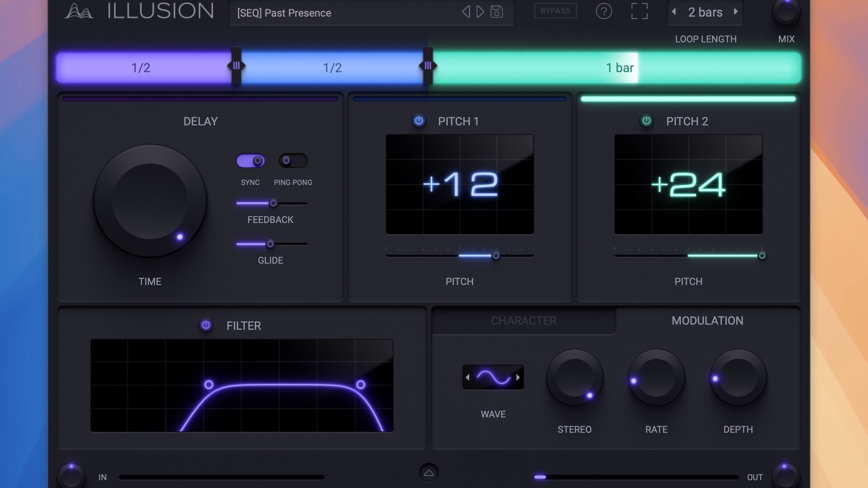868x488 pixels.
Task: Toggle the PING PONG switch
Action: click(x=292, y=160)
